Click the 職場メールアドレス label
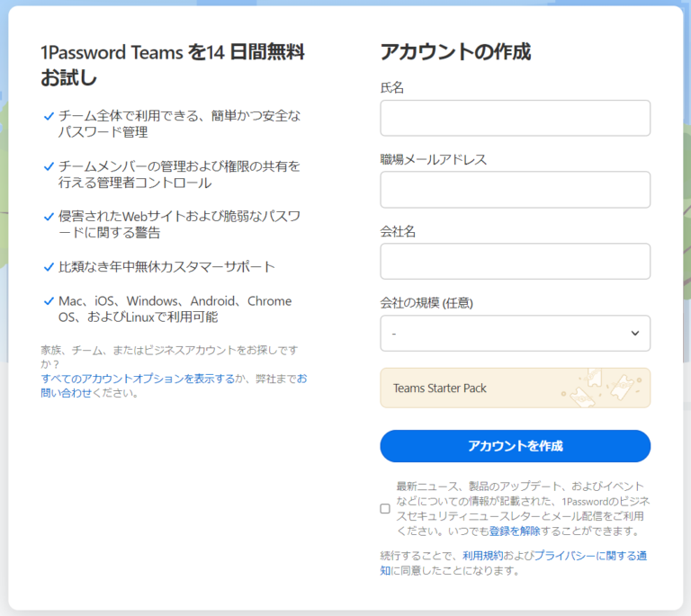The height and width of the screenshot is (616, 691). click(434, 159)
